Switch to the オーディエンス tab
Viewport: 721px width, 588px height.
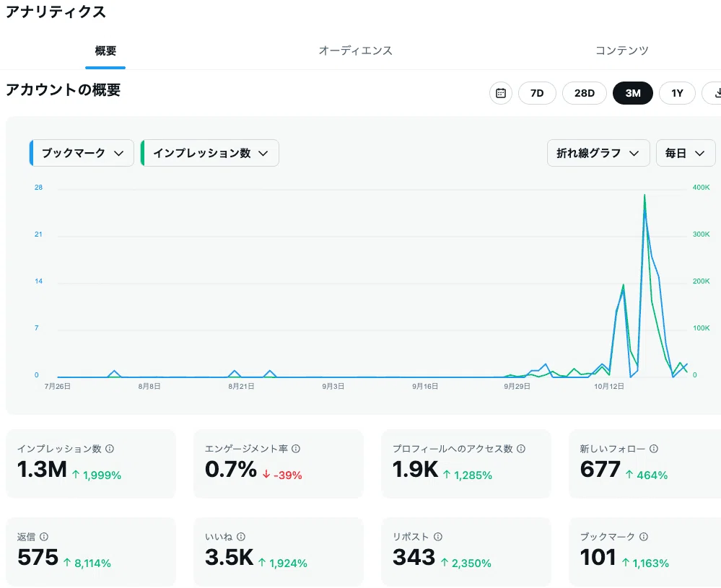pyautogui.click(x=355, y=51)
